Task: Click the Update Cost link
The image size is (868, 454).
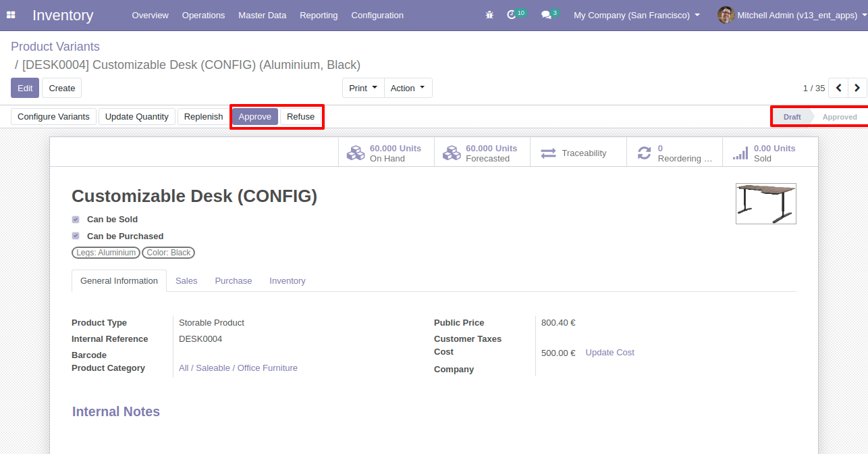Action: point(609,353)
